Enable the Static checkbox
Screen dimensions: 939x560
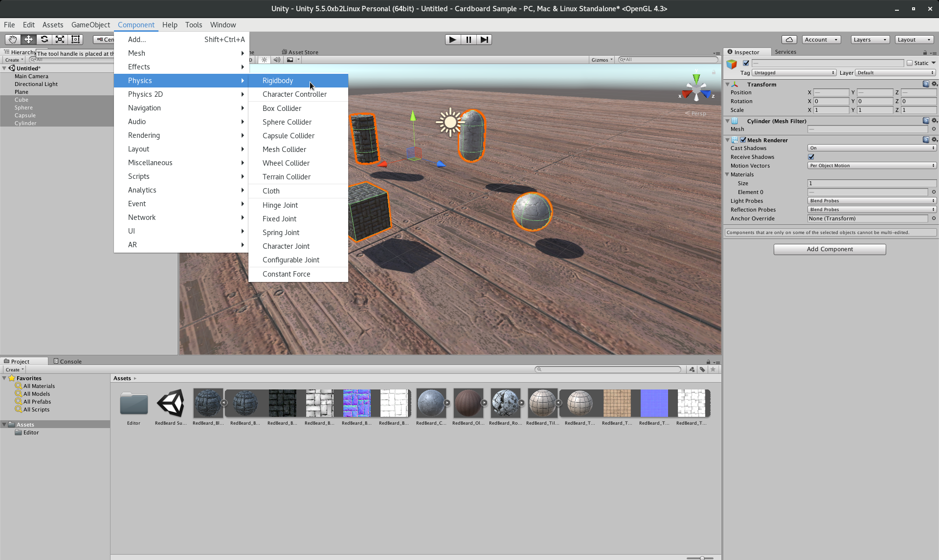tap(910, 63)
